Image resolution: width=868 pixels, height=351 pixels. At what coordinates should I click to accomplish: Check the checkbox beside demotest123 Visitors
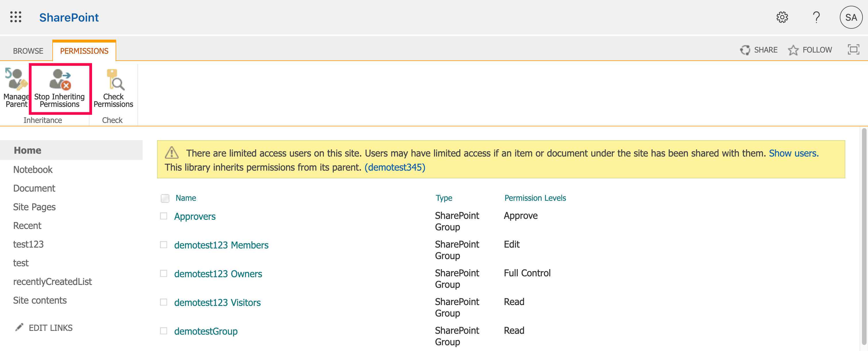pos(164,302)
